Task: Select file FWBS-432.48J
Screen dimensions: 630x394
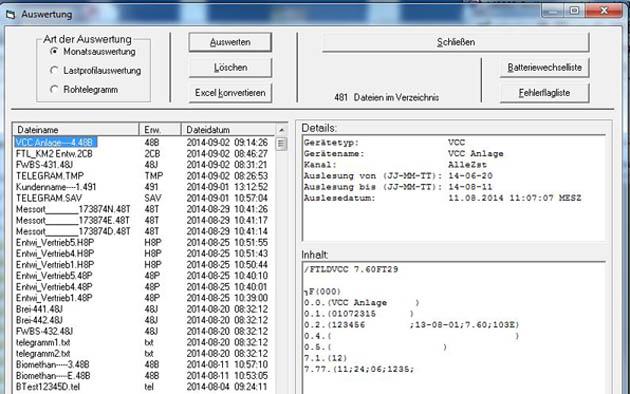Action: click(45, 331)
